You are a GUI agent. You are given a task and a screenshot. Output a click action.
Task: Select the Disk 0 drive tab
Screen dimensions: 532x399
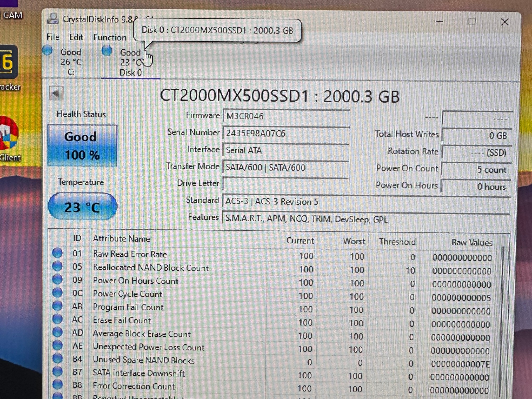[x=130, y=62]
